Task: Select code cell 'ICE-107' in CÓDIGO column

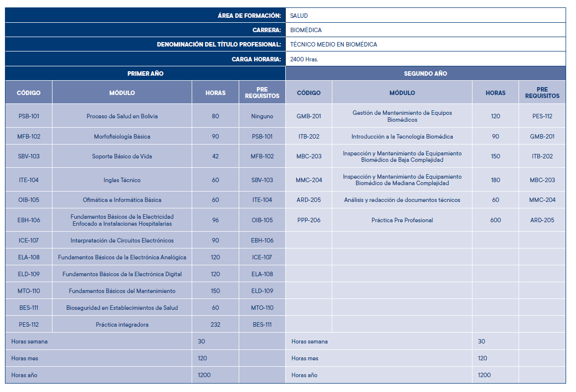Action: [x=29, y=241]
